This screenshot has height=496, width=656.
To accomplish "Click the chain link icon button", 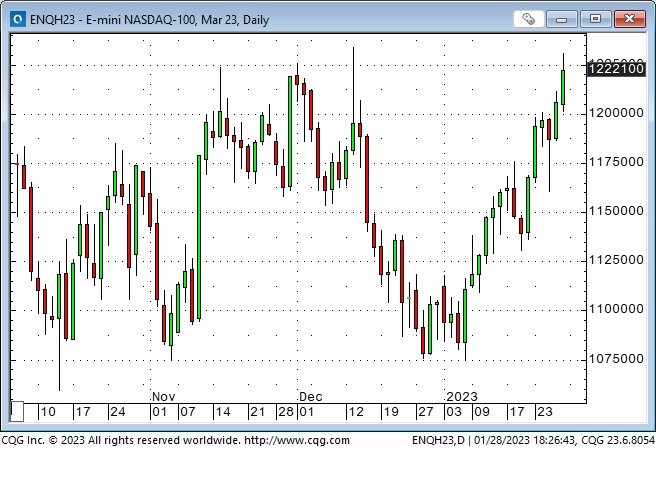I will (528, 19).
